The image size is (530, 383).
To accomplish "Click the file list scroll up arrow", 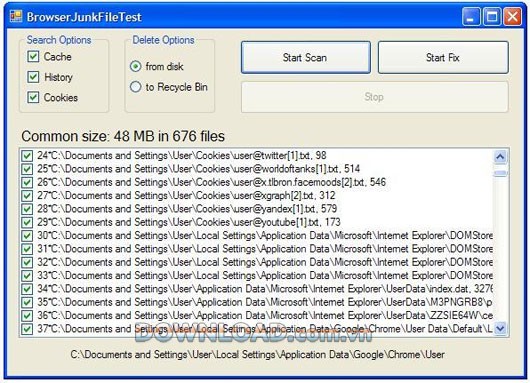I will coord(500,156).
